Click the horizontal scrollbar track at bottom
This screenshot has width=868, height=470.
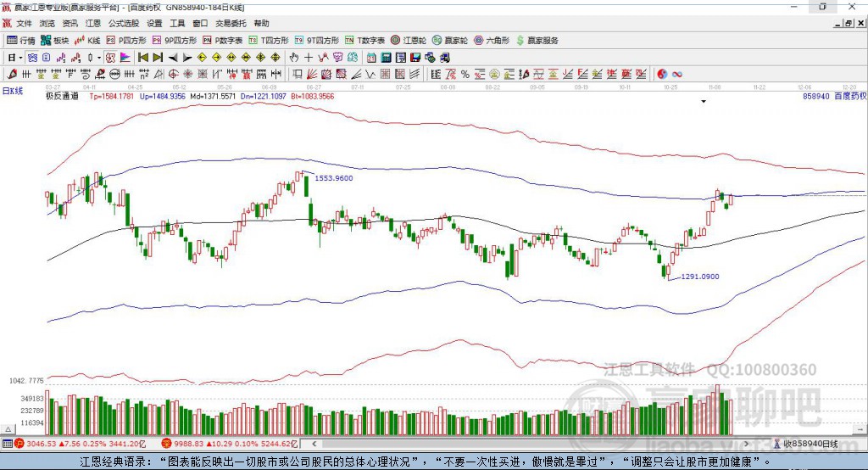click(531, 444)
